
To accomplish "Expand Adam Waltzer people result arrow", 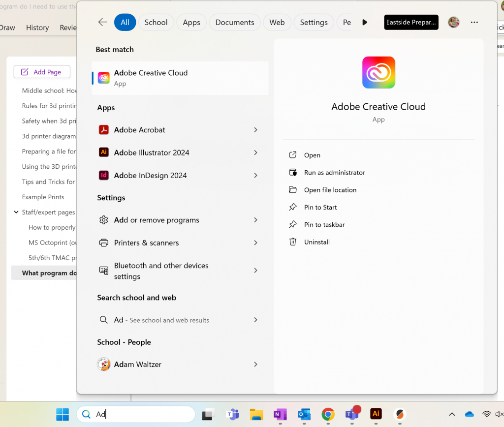I will (x=255, y=365).
